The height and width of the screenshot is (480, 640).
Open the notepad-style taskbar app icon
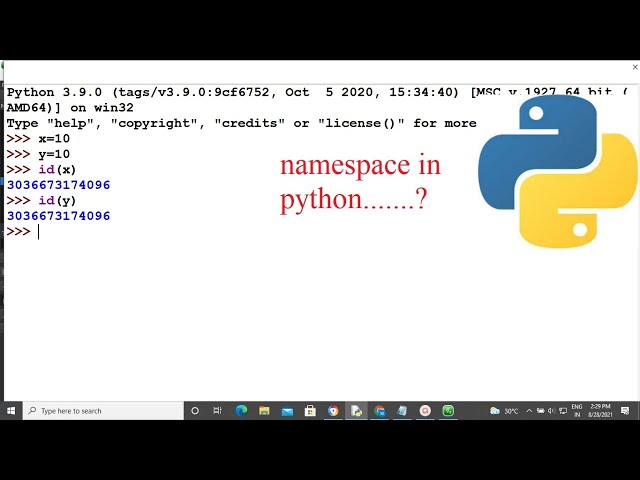coord(402,411)
